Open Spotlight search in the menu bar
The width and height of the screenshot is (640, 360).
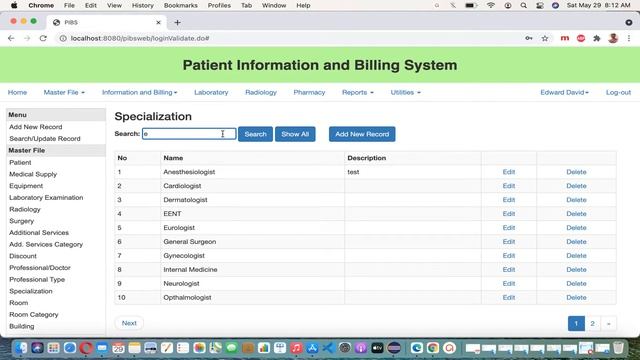[x=524, y=5]
